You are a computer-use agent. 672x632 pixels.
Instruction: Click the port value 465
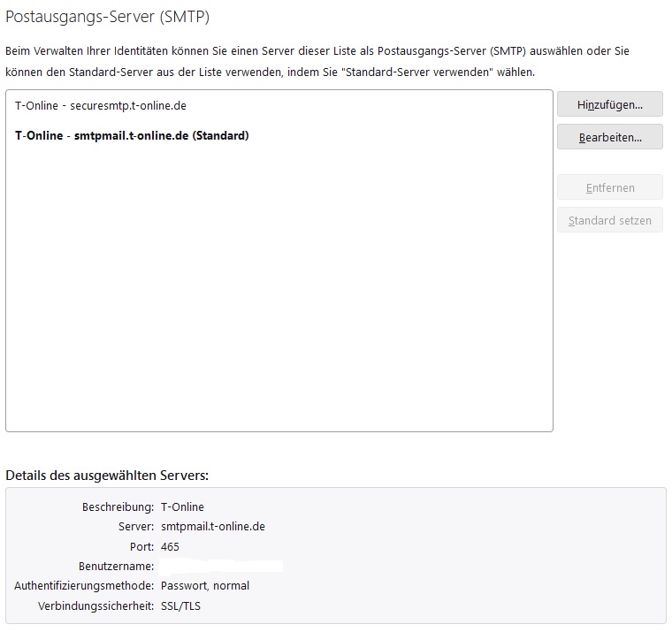(170, 547)
